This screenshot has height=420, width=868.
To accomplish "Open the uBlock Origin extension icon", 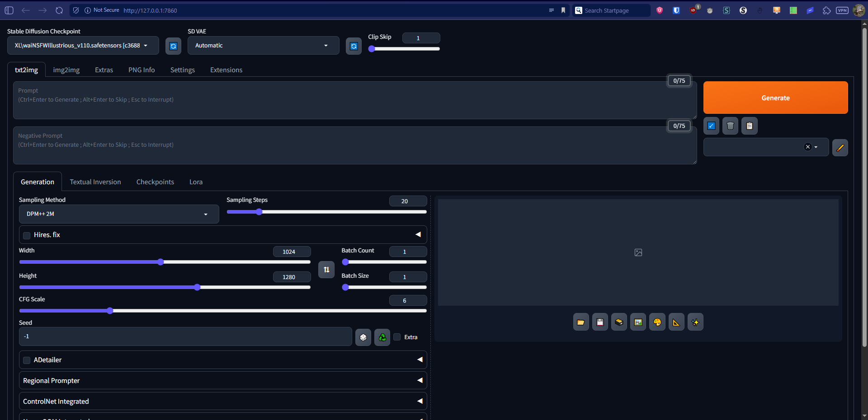I will (x=693, y=10).
